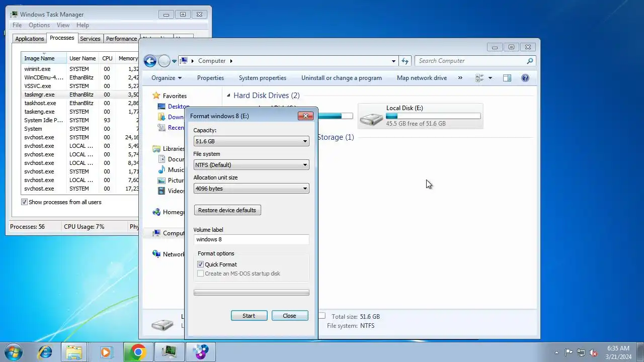
Task: Open Google Chrome from taskbar
Action: 138,351
